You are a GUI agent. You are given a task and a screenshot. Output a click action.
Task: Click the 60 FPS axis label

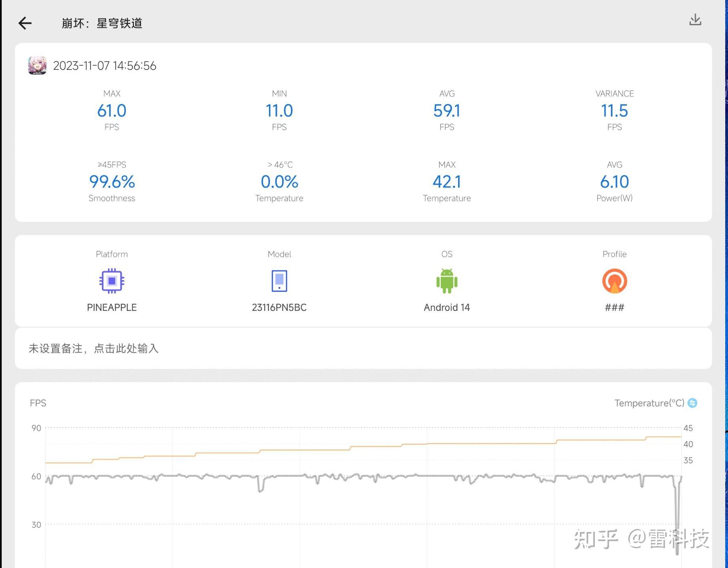(36, 476)
